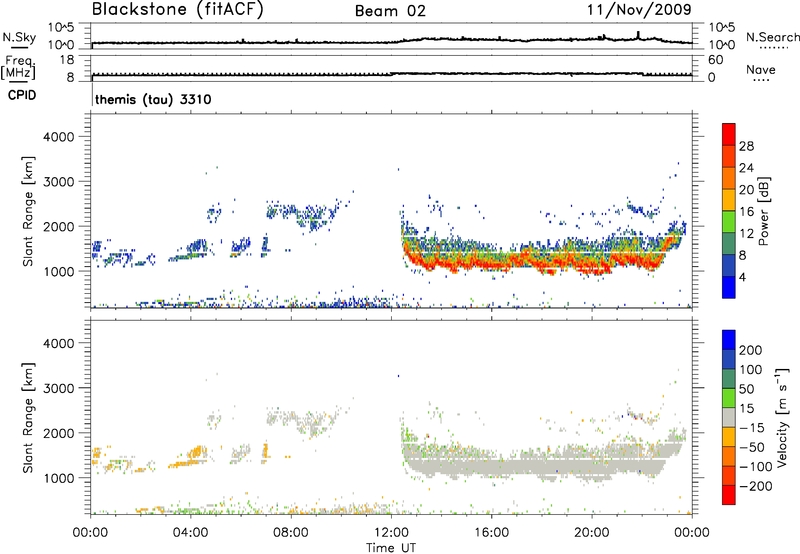Select the orange −100 to −50 Velocity band

click(729, 457)
